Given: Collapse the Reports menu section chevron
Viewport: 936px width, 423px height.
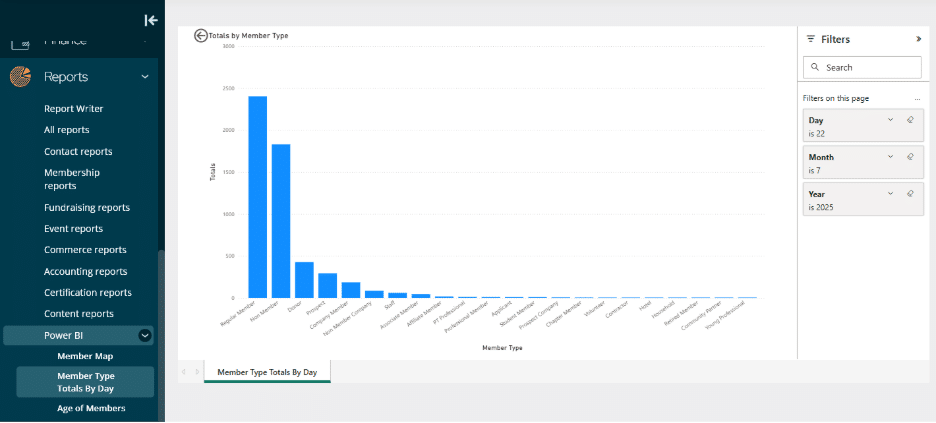Looking at the screenshot, I should (x=145, y=77).
